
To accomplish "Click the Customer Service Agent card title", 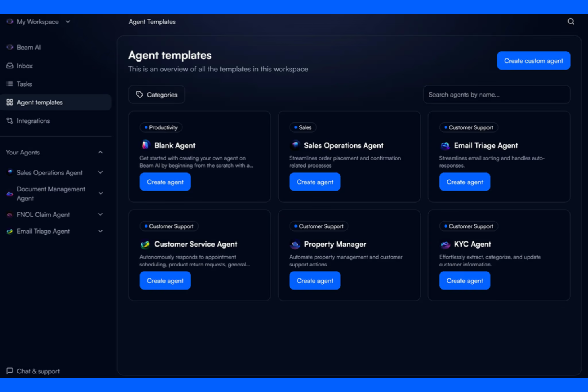I will tap(195, 244).
